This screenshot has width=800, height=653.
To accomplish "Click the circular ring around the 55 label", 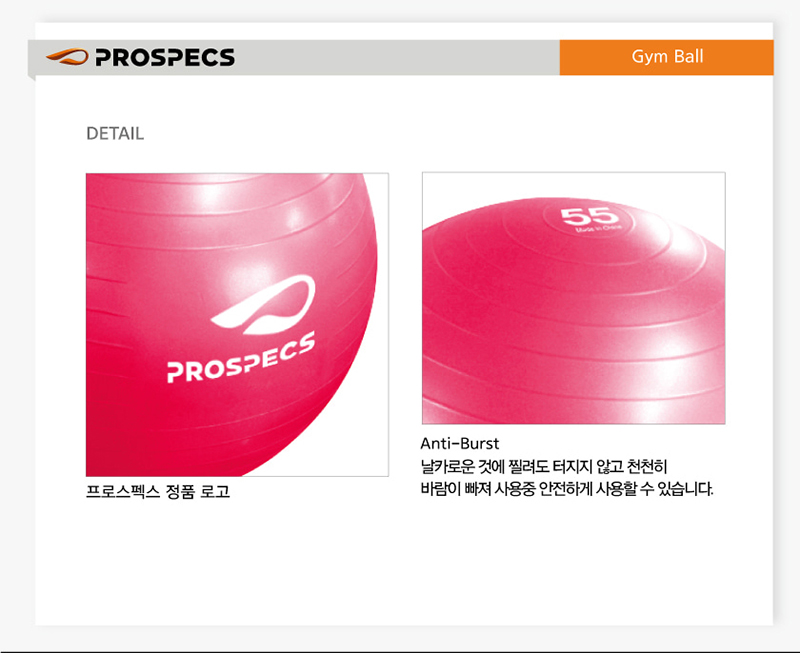I will [x=589, y=220].
